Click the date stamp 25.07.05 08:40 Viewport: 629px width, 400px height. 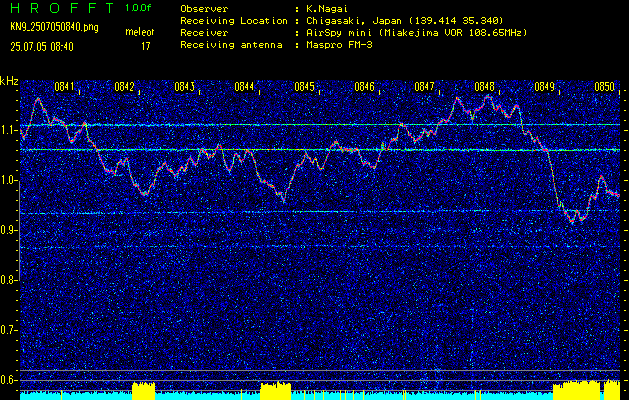point(42,47)
